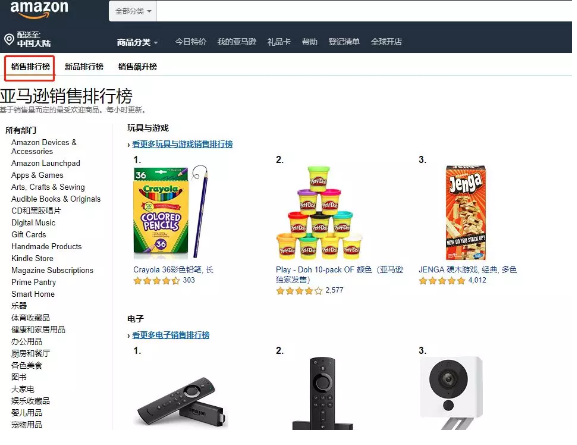Select the 销售排行榜 tab
The image size is (577, 445).
point(30,67)
